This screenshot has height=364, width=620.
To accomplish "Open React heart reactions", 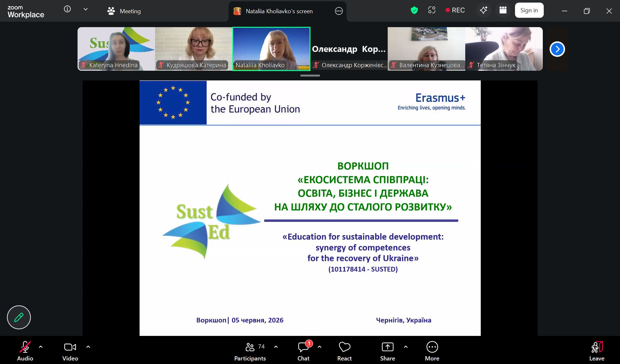I will click(344, 351).
